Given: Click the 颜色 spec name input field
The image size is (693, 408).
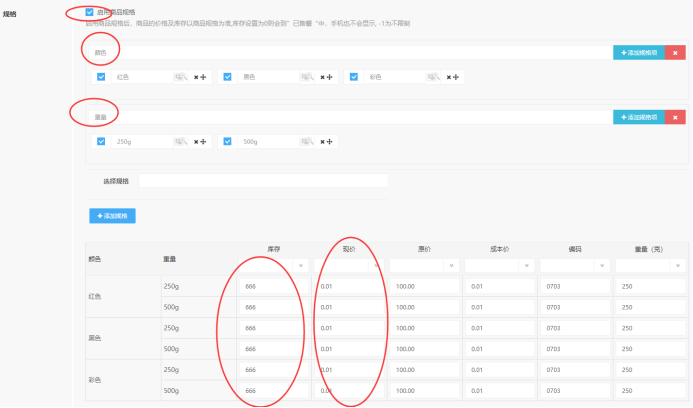Looking at the screenshot, I should coord(350,52).
